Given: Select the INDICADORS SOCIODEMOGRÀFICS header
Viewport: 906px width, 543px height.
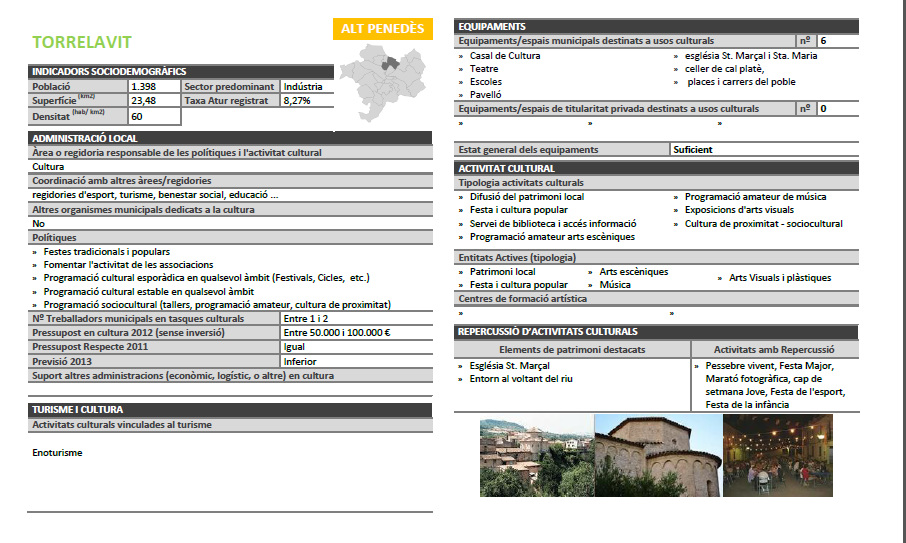Looking at the screenshot, I should click(x=181, y=72).
